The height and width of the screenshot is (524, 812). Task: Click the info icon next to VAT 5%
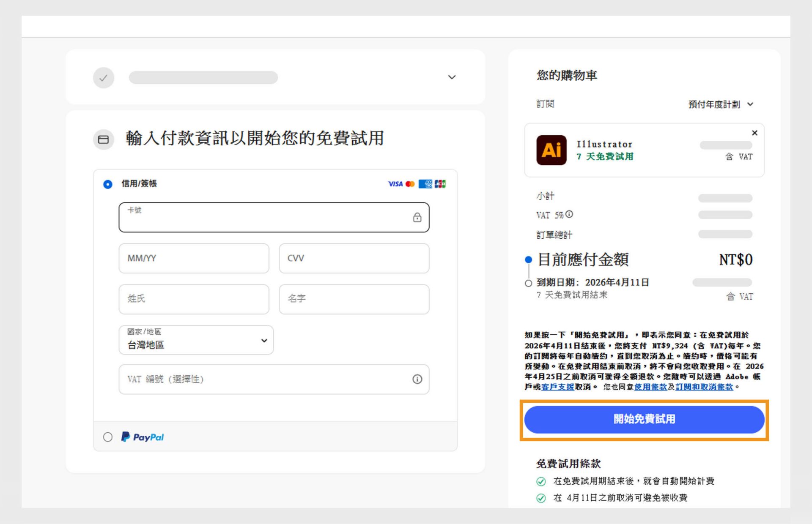coord(570,214)
